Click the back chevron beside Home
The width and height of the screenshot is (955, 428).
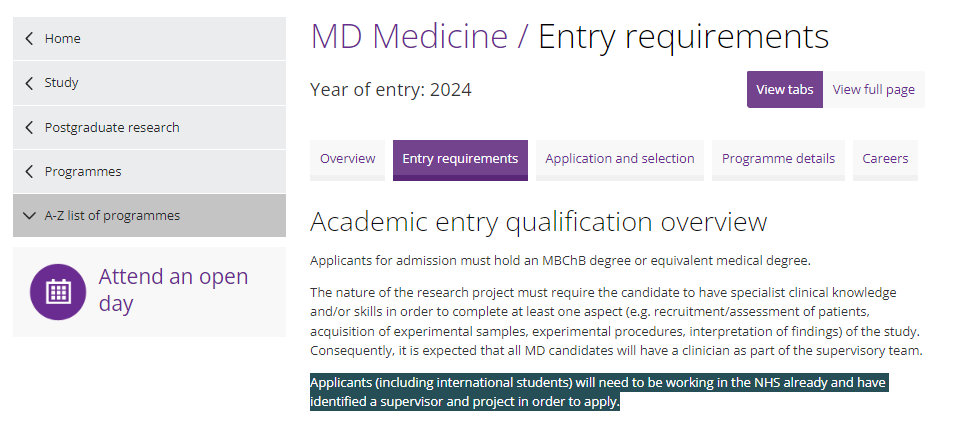click(29, 38)
